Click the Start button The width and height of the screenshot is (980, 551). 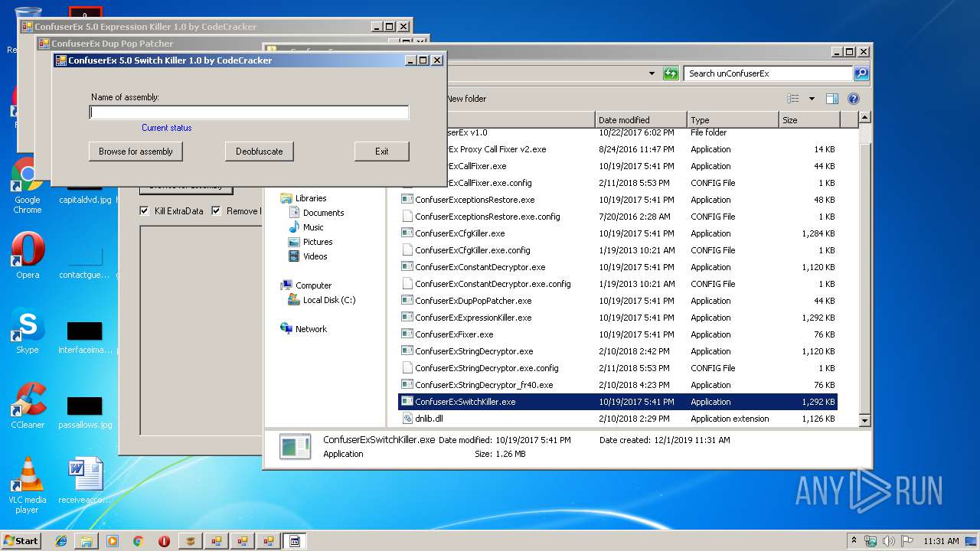[21, 540]
